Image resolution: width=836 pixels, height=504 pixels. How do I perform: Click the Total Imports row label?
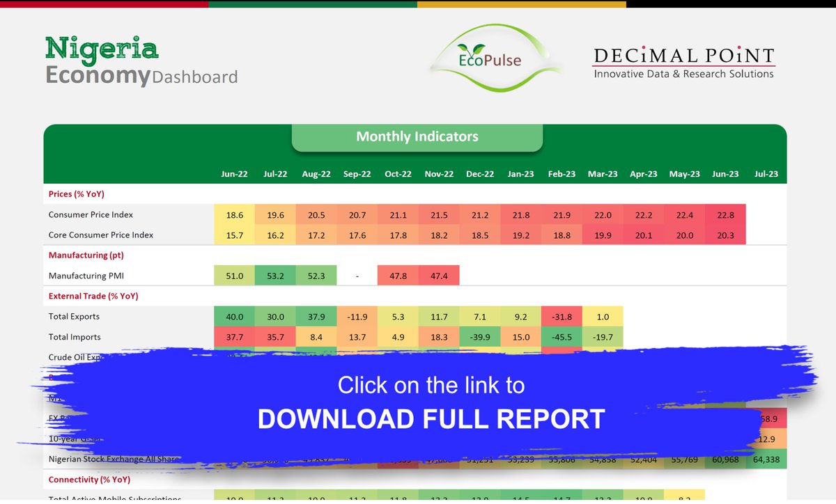(x=75, y=337)
